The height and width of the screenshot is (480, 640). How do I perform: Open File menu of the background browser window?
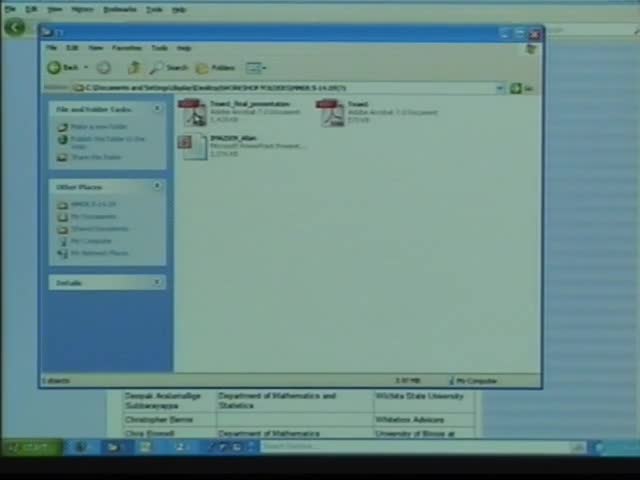10,9
